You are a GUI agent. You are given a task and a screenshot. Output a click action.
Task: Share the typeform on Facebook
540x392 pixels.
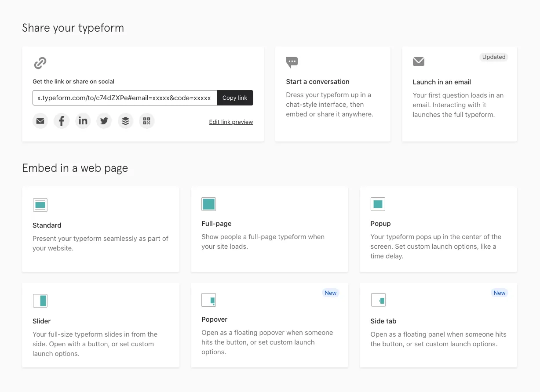pyautogui.click(x=61, y=120)
